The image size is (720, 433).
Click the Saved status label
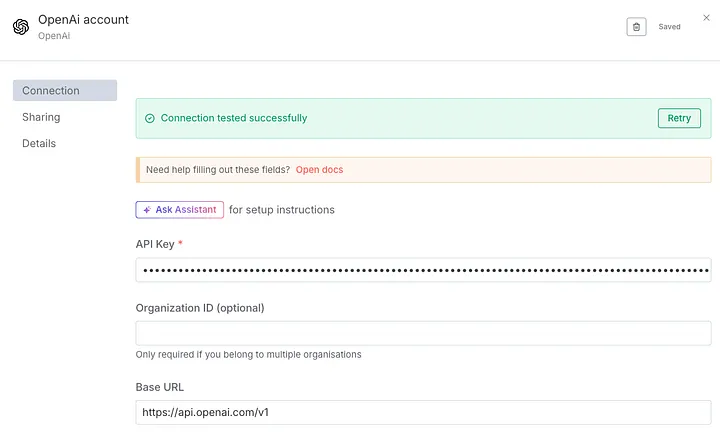coord(669,27)
